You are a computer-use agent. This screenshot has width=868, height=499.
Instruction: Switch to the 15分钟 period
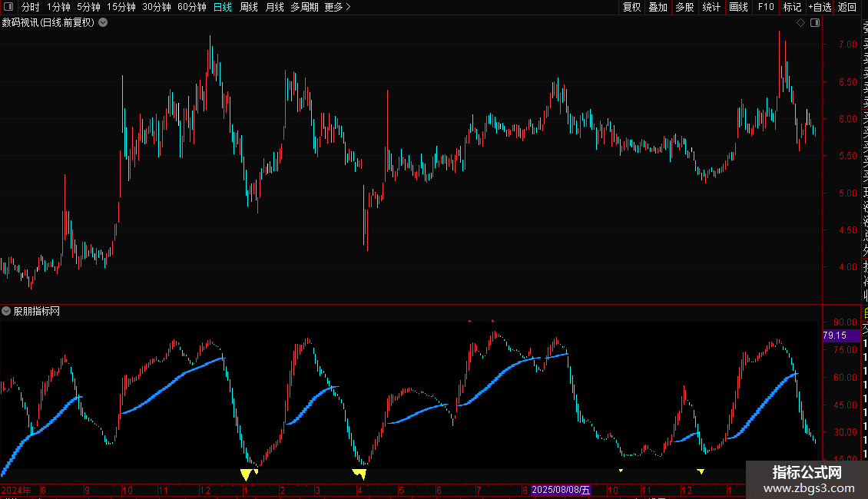click(x=121, y=7)
